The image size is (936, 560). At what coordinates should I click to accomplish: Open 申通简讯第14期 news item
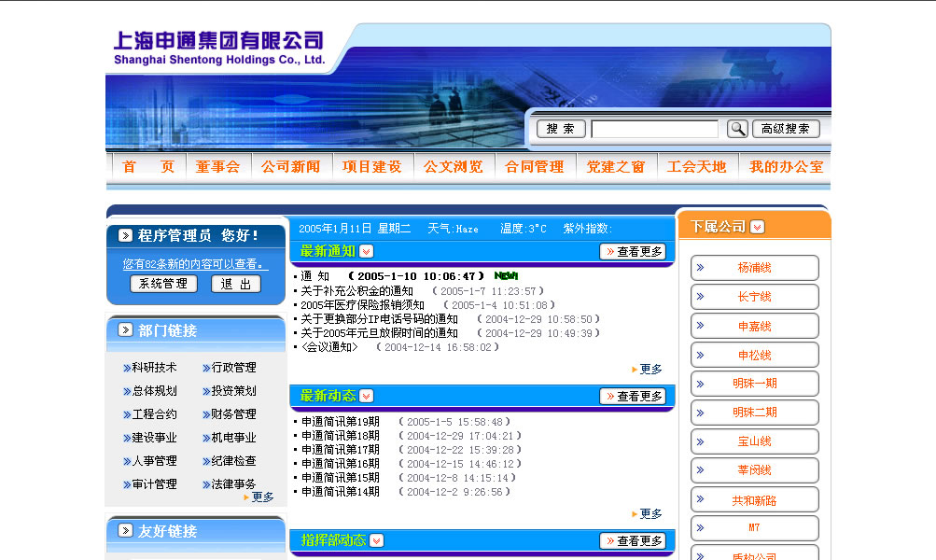(341, 491)
